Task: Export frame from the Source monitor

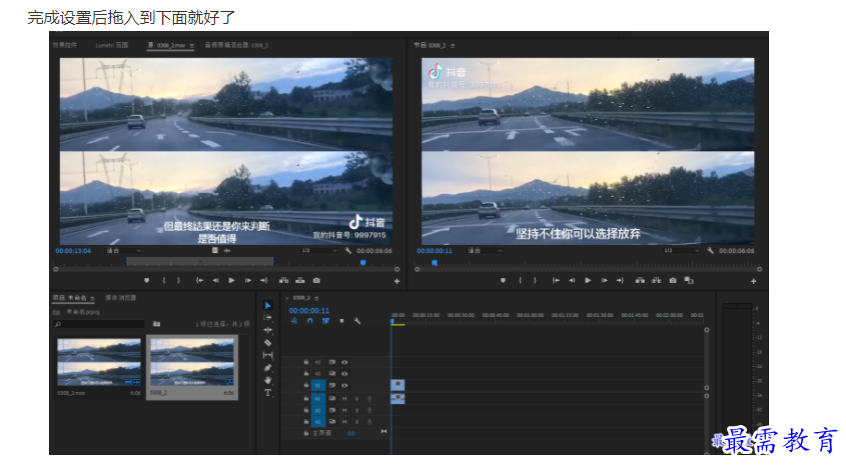Action: pos(317,281)
